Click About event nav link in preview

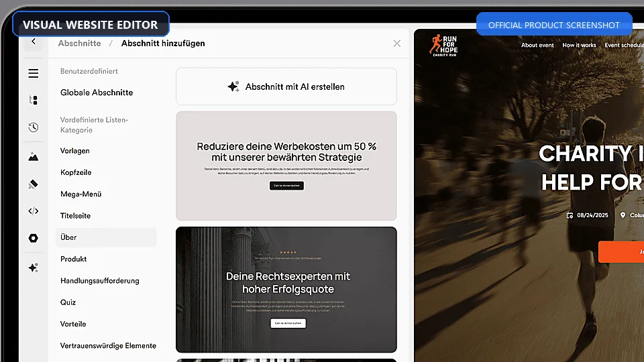tap(537, 45)
